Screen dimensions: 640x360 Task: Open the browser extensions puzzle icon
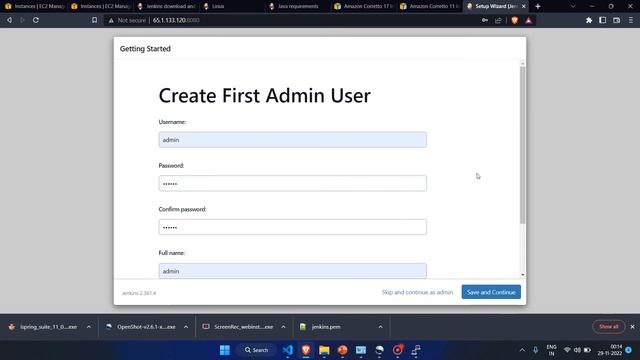pos(589,20)
